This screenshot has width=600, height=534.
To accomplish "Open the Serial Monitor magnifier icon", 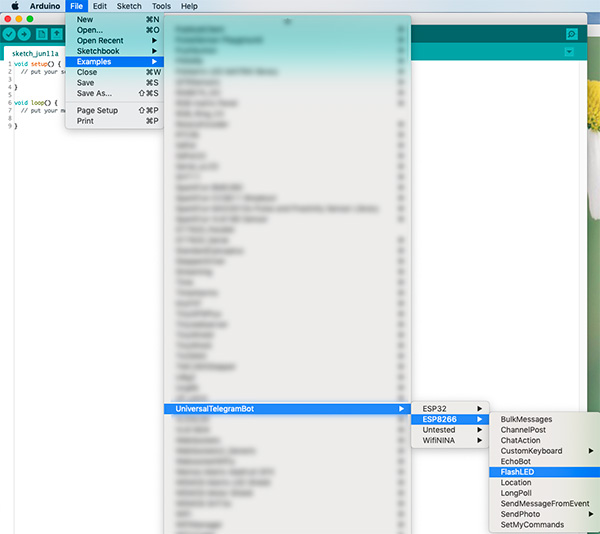I will (571, 34).
